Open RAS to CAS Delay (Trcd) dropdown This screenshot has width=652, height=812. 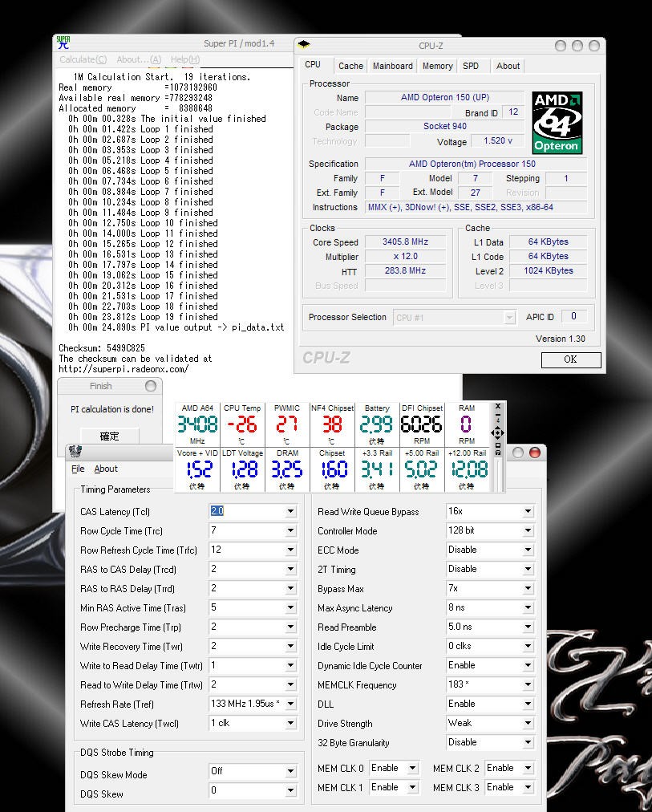click(291, 569)
